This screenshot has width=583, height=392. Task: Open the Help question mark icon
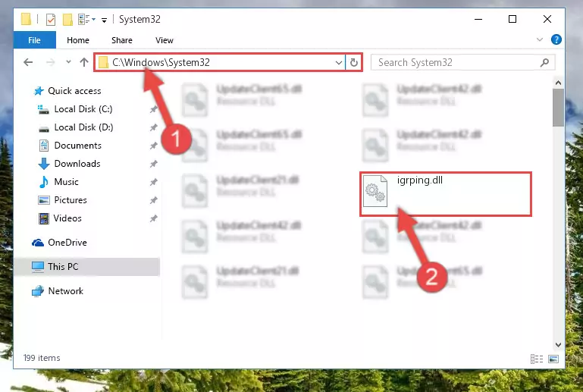(556, 39)
